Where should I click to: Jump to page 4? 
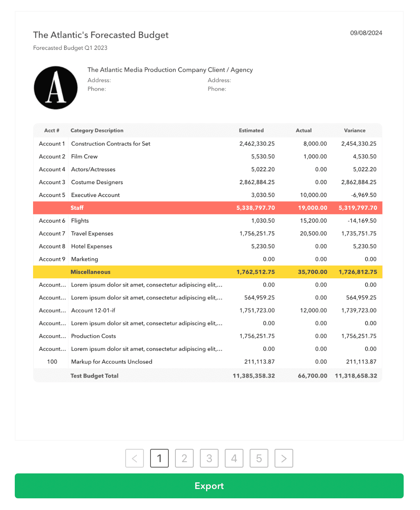tap(234, 458)
